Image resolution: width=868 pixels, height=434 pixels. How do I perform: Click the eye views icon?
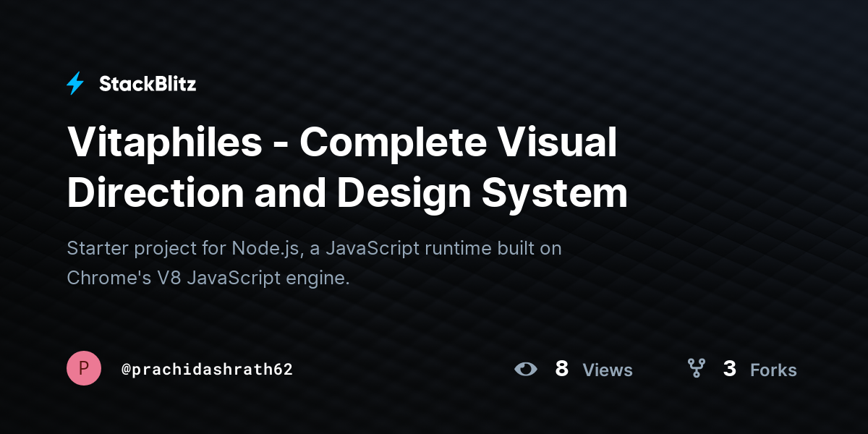pos(526,370)
